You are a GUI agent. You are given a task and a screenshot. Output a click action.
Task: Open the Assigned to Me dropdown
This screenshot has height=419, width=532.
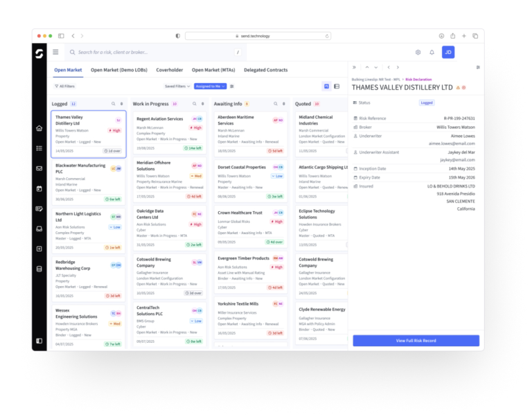tap(210, 87)
